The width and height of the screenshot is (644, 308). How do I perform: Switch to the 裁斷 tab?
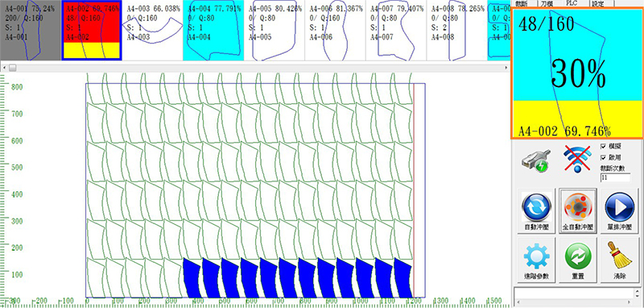(522, 3)
